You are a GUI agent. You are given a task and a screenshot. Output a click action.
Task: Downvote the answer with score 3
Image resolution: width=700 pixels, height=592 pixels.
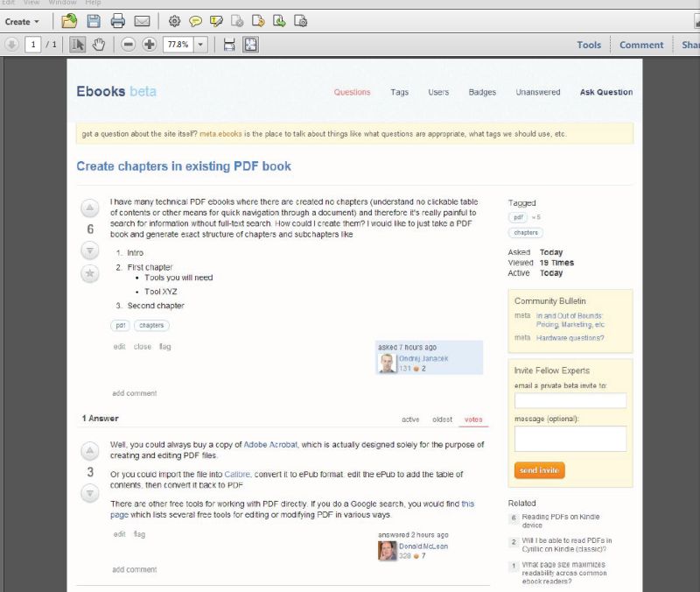pos(90,493)
